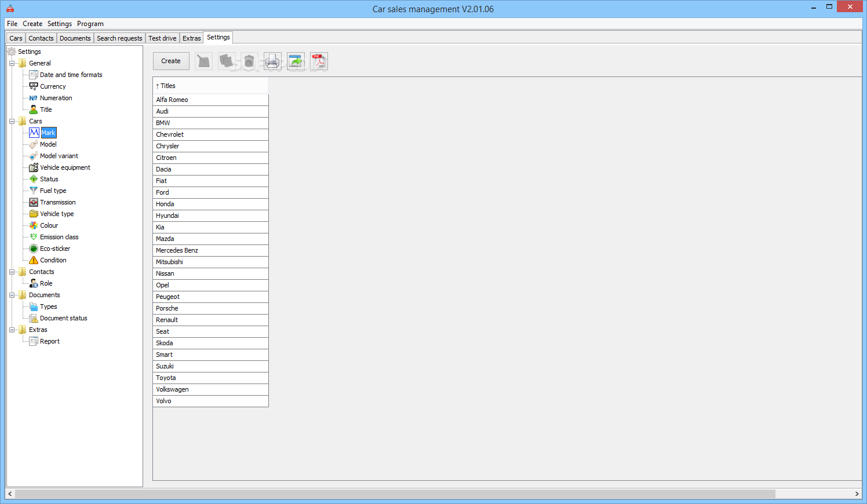Switch to the Extras tab
Viewport: 867px width, 504px height.
pyautogui.click(x=192, y=38)
